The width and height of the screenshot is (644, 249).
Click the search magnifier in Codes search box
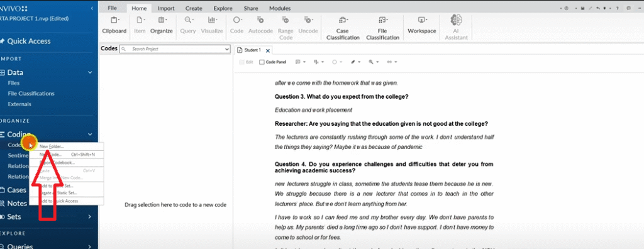(x=123, y=49)
